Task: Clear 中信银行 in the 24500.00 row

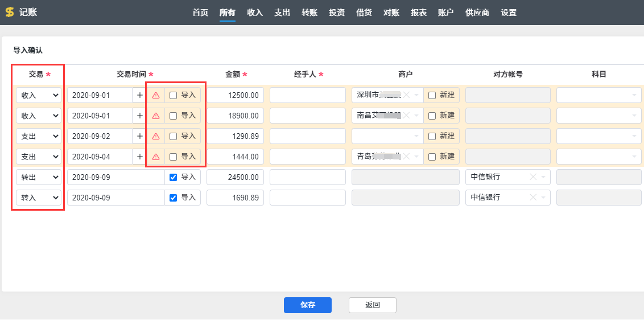Action: (533, 177)
